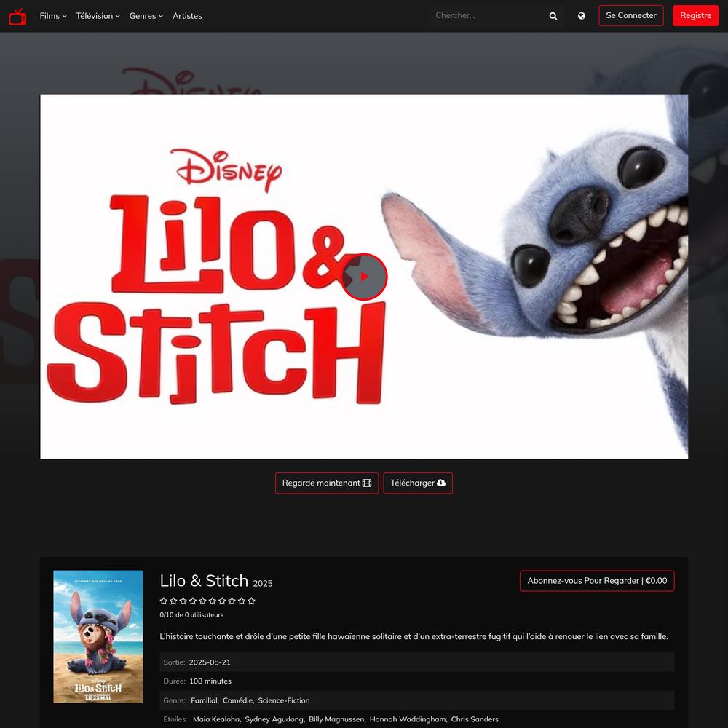728x728 pixels.
Task: Click the 0/10 de 0 utilisateurs text
Action: [191, 614]
